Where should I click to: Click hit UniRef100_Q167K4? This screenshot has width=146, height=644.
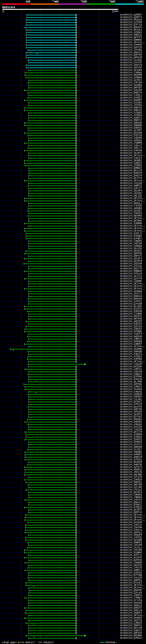pos(131,407)
